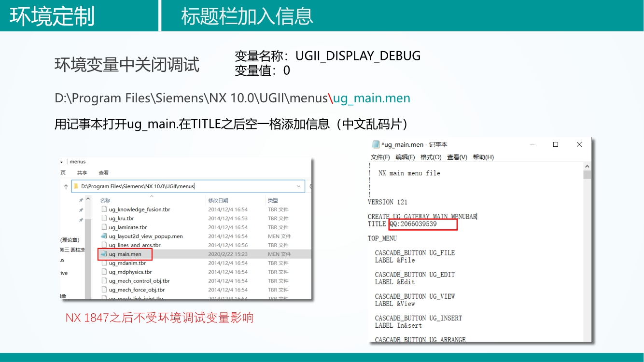Expand the address bar history dropdown
Image resolution: width=644 pixels, height=362 pixels.
[x=299, y=186]
